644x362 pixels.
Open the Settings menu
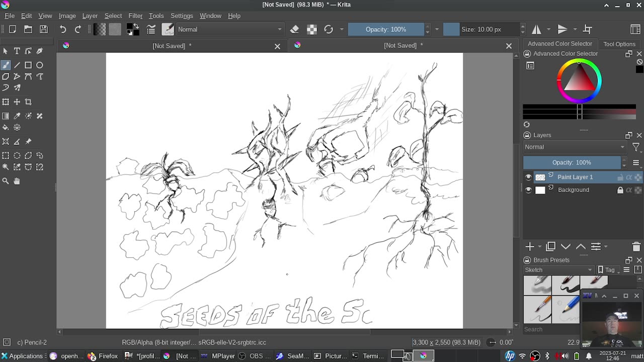point(182,16)
